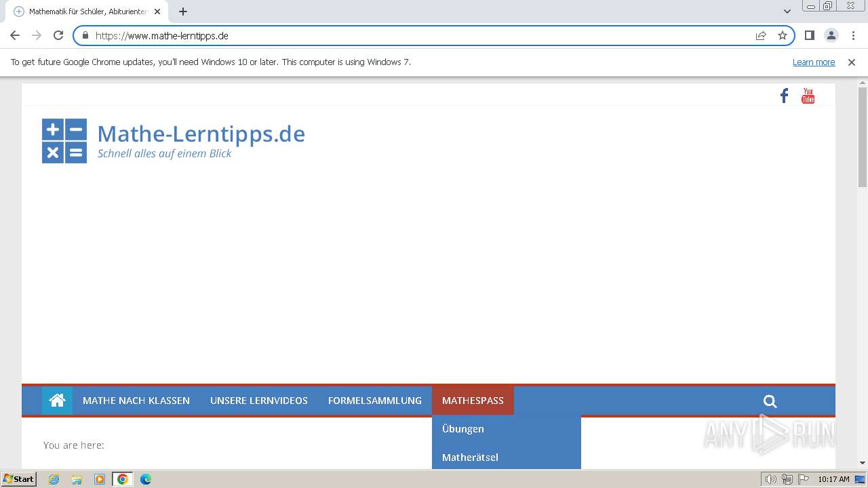Open the YouTube channel icon
This screenshot has height=488, width=868.
(x=808, y=96)
